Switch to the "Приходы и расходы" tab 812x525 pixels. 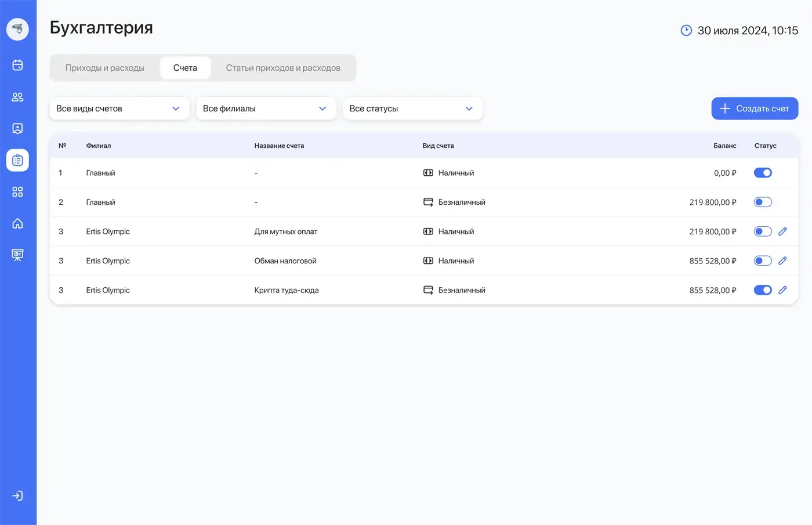(105, 67)
